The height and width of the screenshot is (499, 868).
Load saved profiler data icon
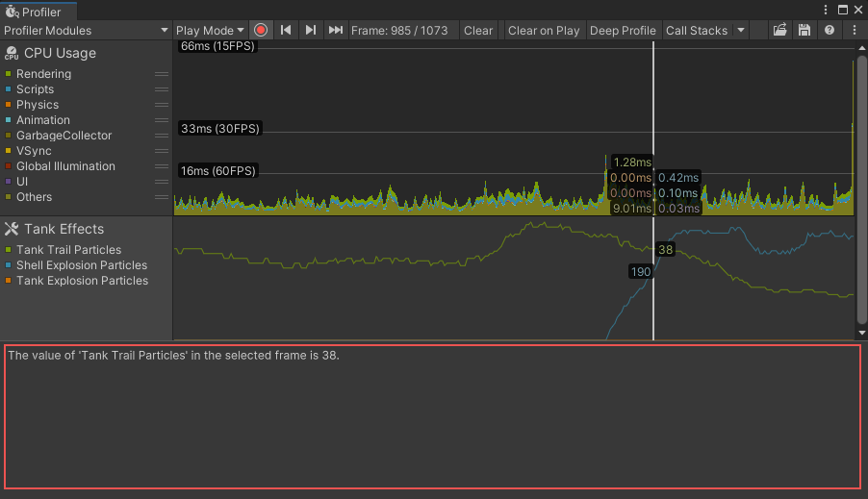[780, 31]
